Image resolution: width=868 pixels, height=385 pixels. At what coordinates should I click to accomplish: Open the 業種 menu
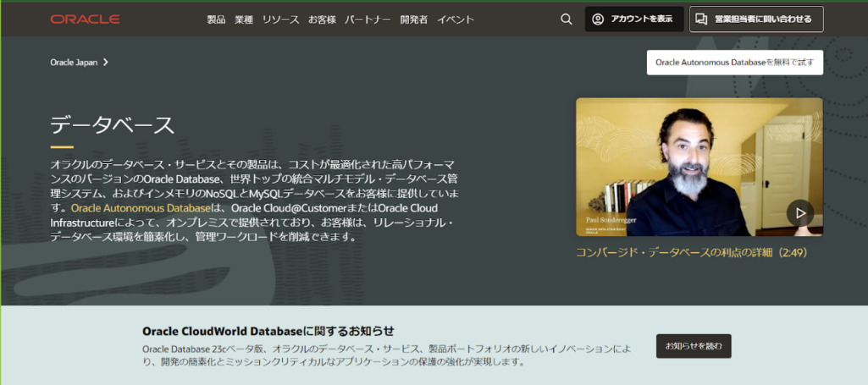244,19
